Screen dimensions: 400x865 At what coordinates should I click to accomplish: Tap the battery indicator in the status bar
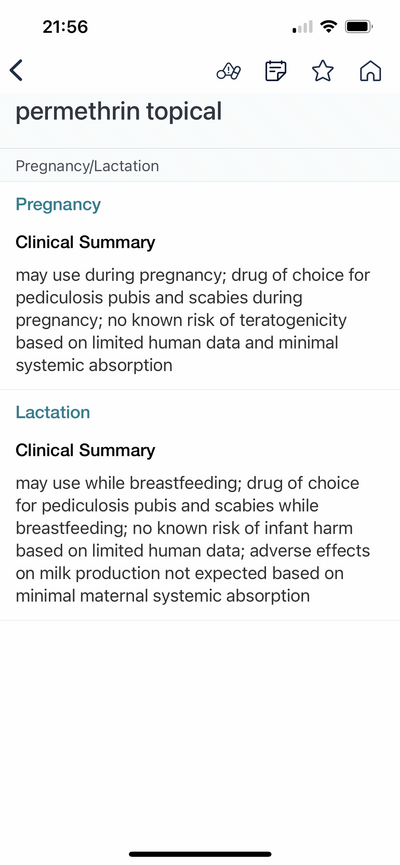[359, 26]
